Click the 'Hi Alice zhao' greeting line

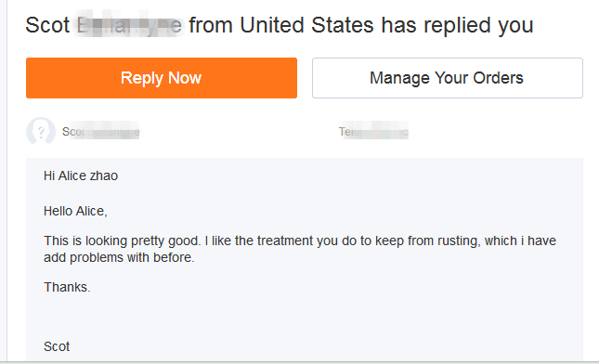coord(81,175)
